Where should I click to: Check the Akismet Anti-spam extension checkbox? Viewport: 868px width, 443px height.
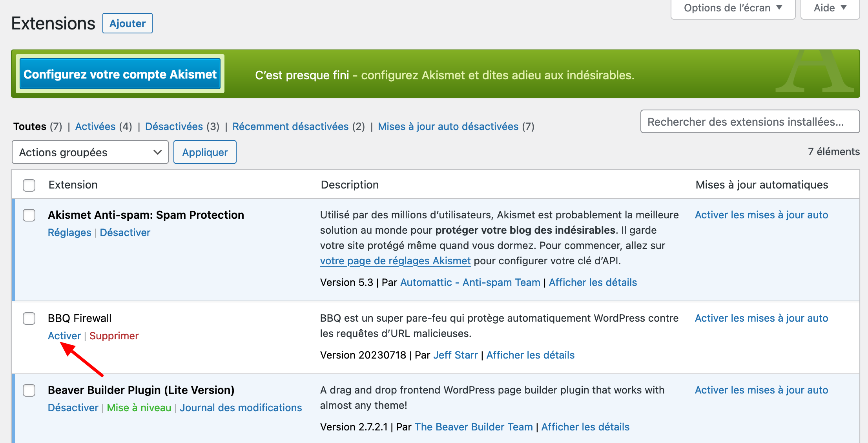tap(29, 215)
